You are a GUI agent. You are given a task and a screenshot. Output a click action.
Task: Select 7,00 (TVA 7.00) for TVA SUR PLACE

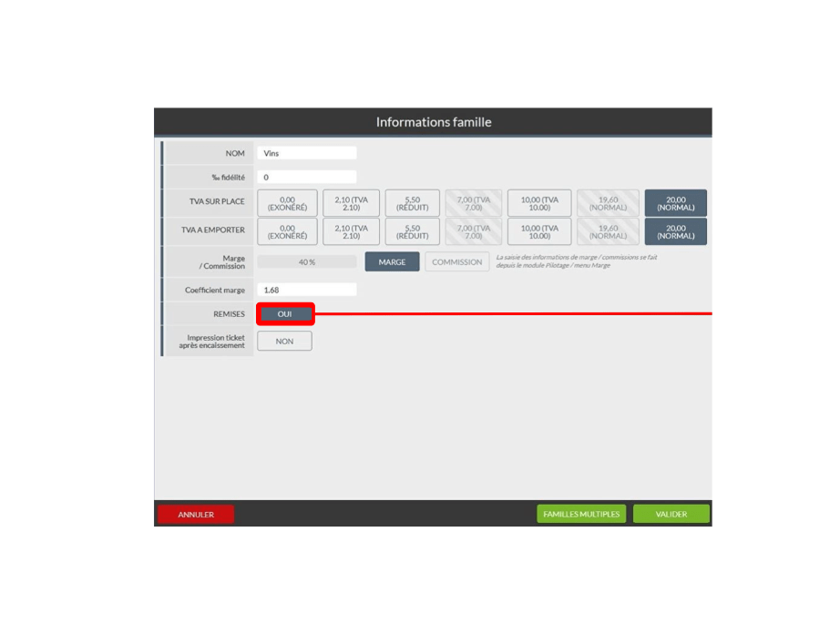[x=473, y=203]
